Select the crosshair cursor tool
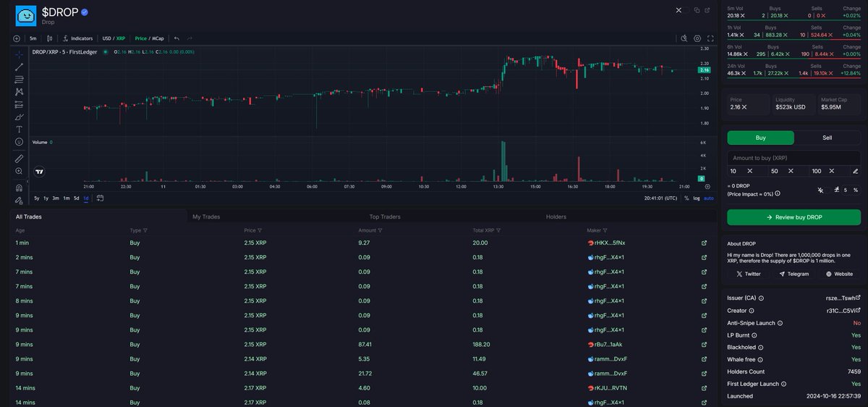Viewport: 868px width, 407px height. pyautogui.click(x=19, y=54)
